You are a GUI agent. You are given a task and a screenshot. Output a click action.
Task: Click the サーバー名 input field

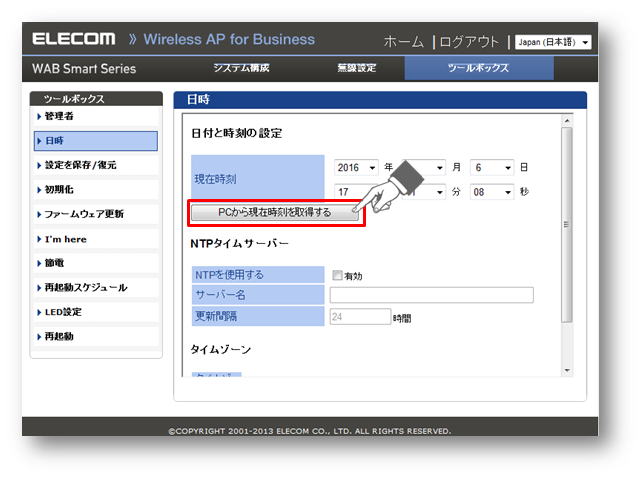[x=432, y=295]
